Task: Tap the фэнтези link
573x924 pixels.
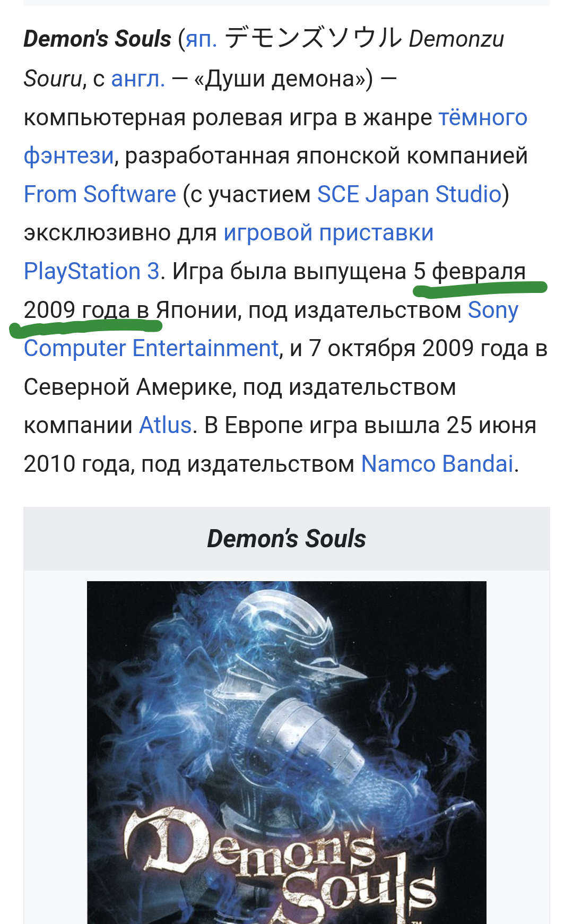Action: click(69, 156)
